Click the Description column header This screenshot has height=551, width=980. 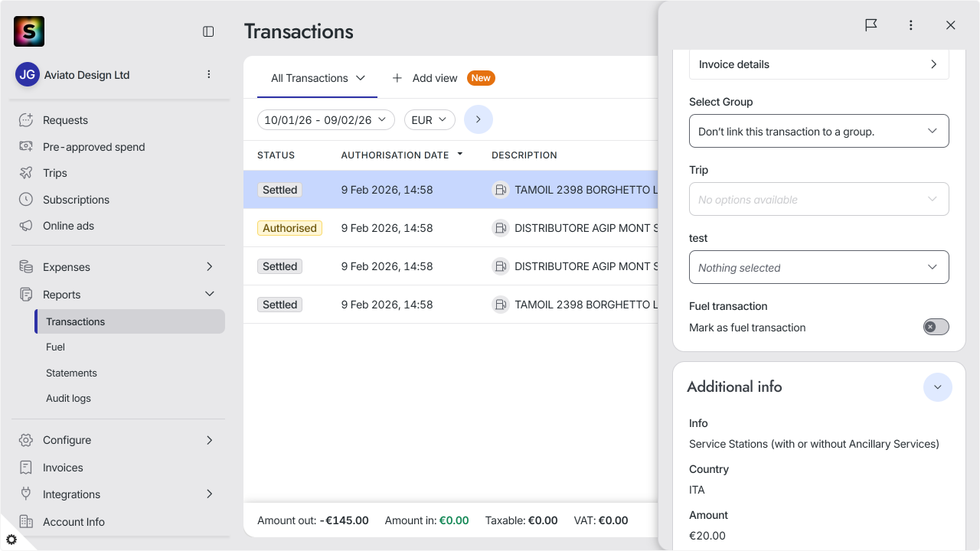coord(524,155)
